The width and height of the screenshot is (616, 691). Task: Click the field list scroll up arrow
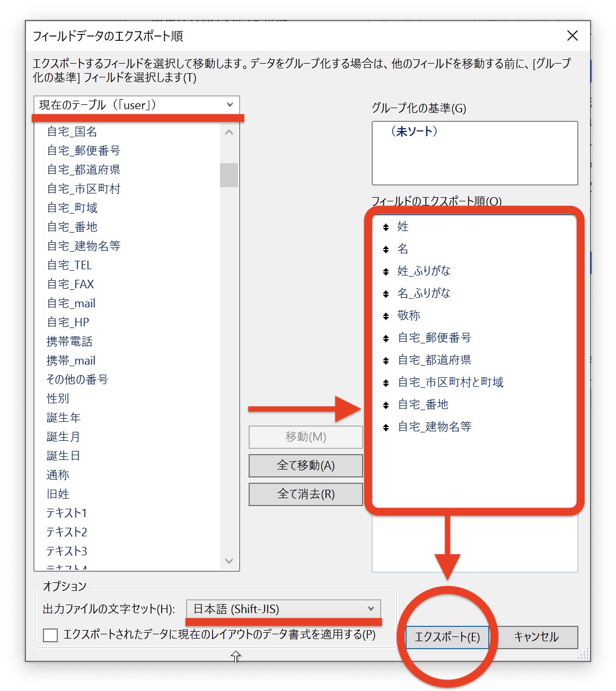[229, 132]
